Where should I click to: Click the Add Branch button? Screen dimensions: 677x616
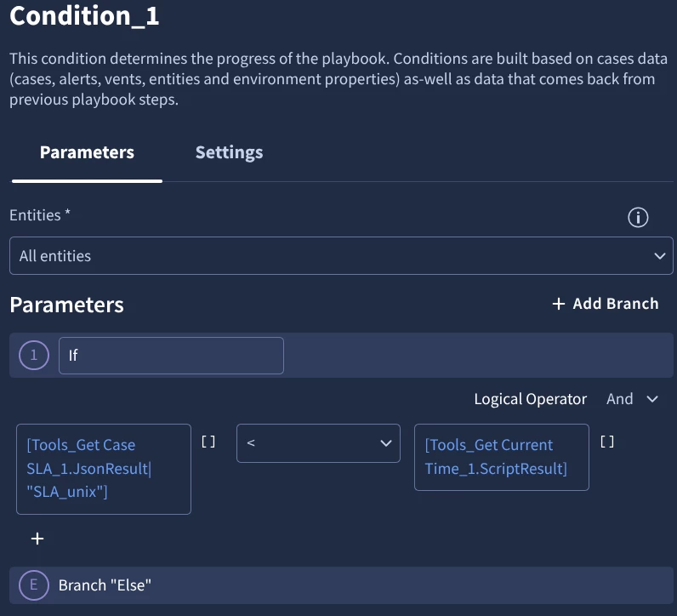pyautogui.click(x=606, y=304)
